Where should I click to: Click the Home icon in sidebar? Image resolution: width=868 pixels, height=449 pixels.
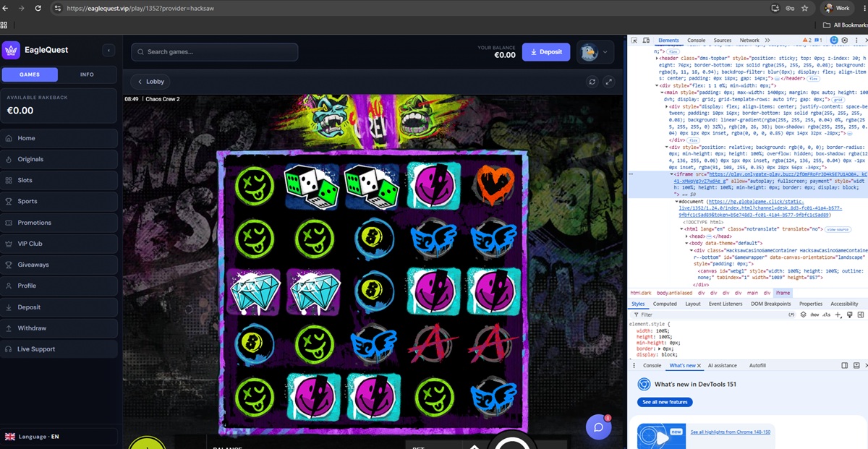coord(9,138)
